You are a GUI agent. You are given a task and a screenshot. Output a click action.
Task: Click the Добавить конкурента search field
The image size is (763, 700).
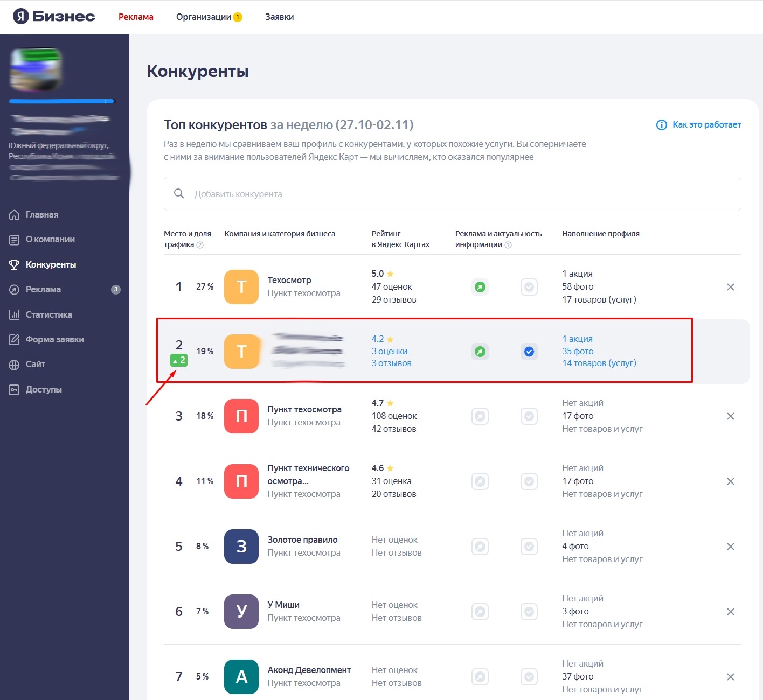[453, 194]
